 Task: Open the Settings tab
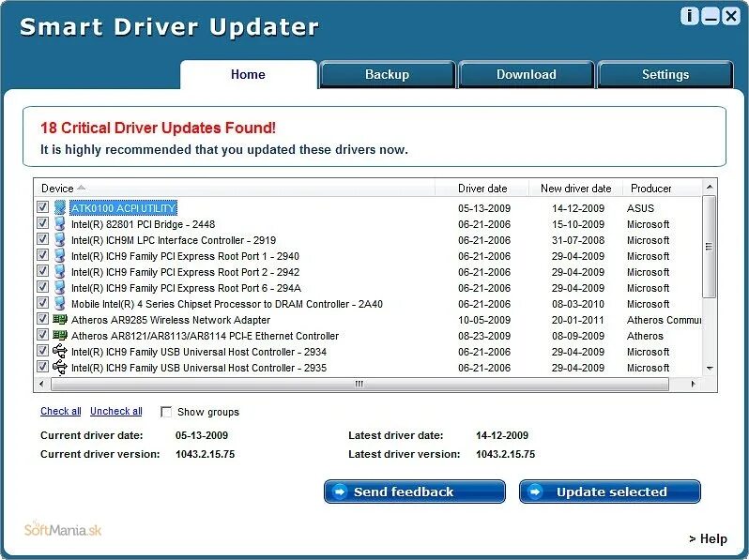click(665, 74)
